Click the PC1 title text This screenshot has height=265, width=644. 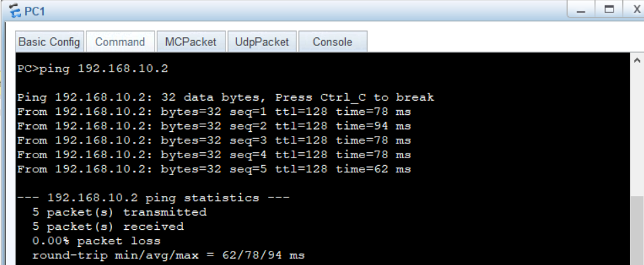pyautogui.click(x=34, y=11)
